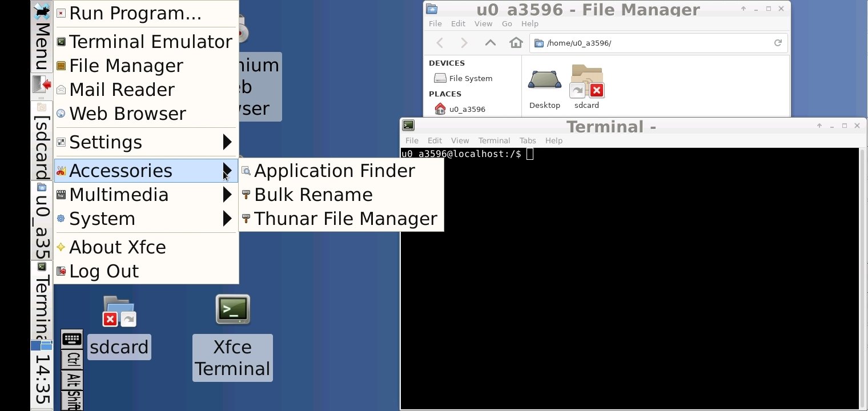This screenshot has height=411, width=868.
Task: Open View menu in File Manager
Action: (x=483, y=24)
